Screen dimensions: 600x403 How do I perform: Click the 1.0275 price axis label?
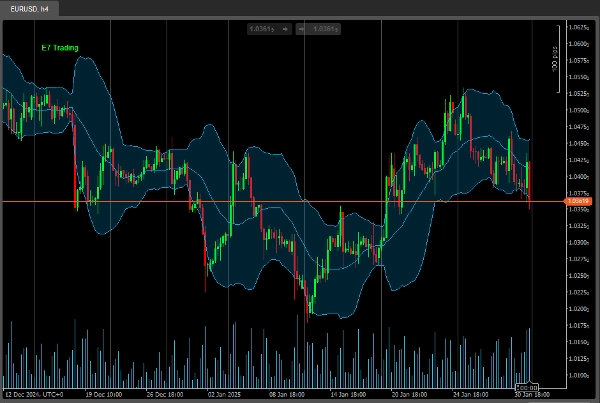pyautogui.click(x=578, y=259)
